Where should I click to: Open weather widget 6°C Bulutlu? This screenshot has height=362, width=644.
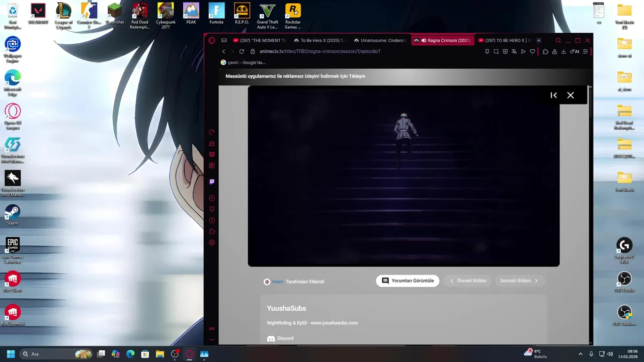coord(535,354)
